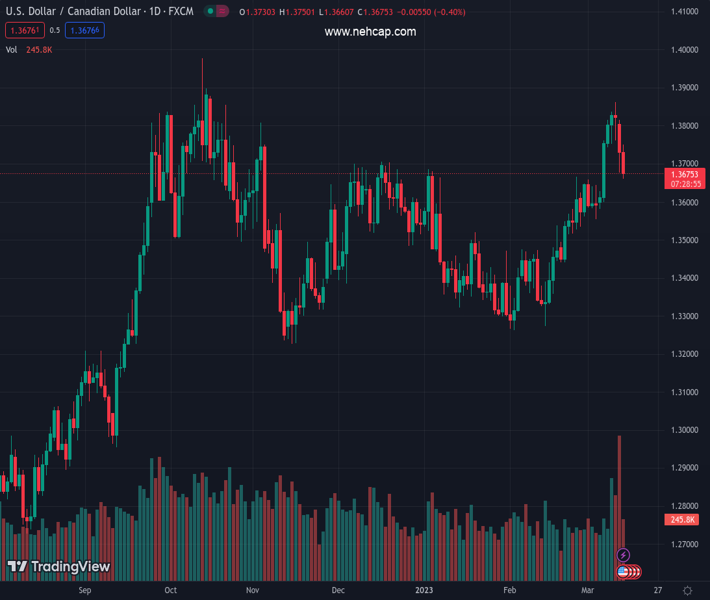This screenshot has height=600, width=710.
Task: Click the Dec label on time axis
Action: click(x=338, y=591)
